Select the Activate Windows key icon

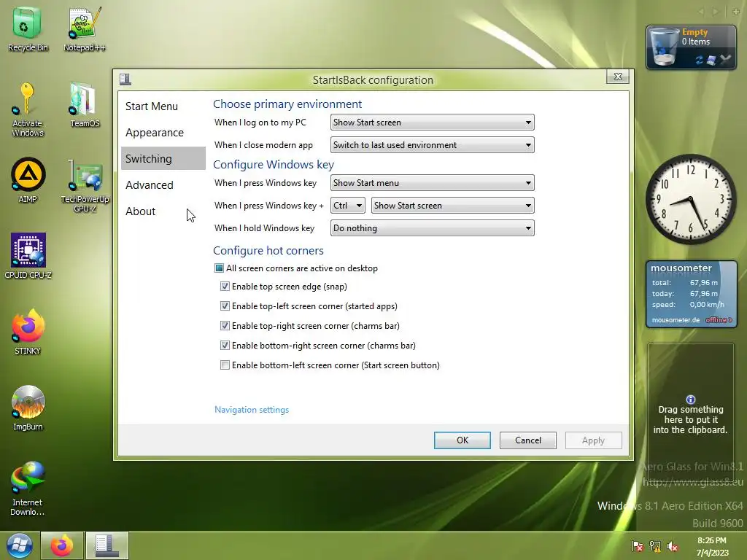pos(27,109)
